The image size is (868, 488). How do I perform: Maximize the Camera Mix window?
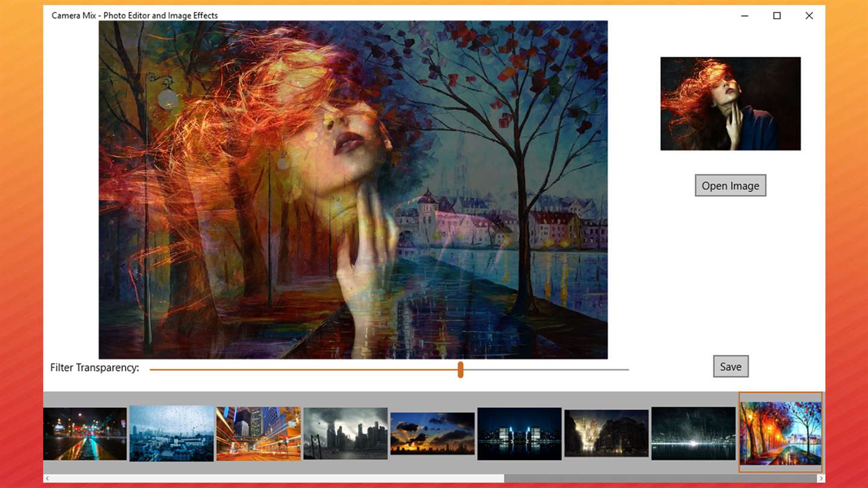point(777,16)
